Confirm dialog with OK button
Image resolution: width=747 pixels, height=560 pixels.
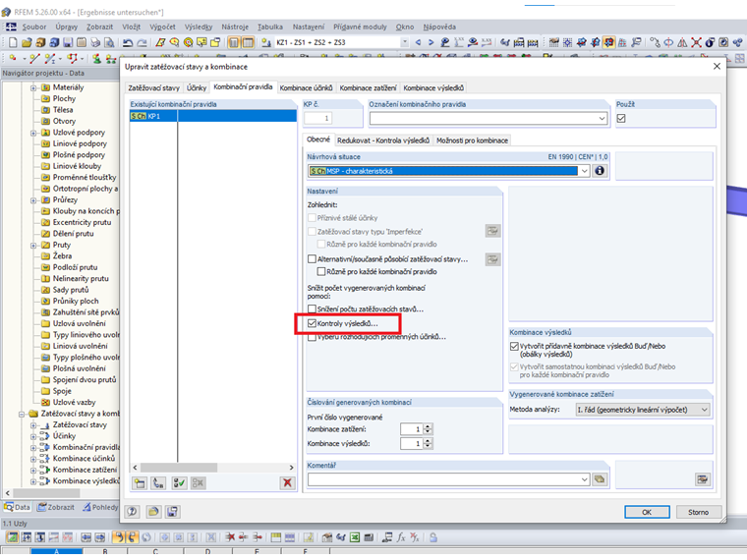(647, 512)
